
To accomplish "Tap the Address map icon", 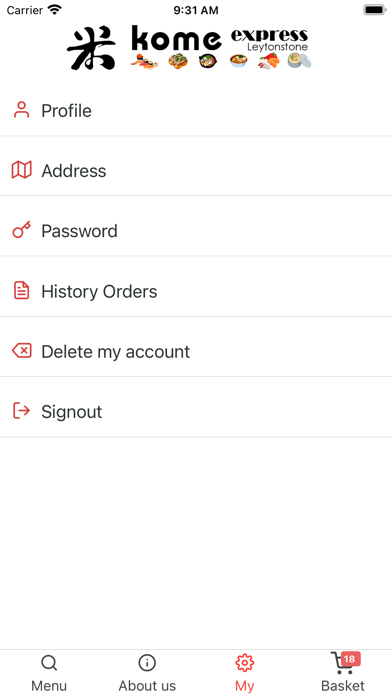I will (x=21, y=170).
